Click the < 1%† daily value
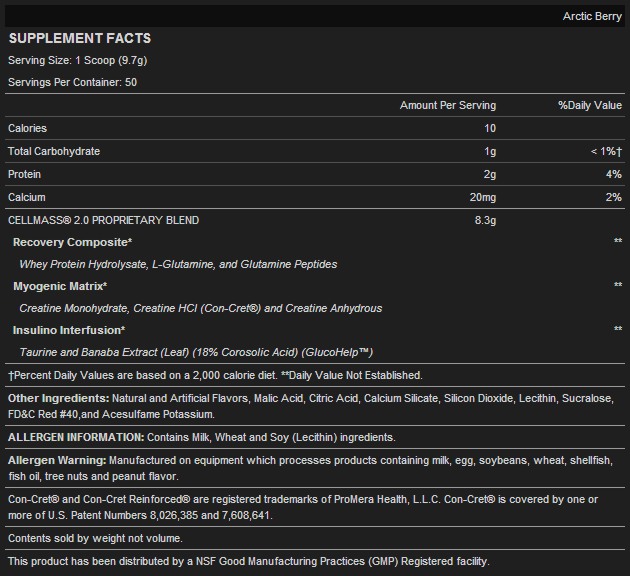The image size is (630, 576). click(606, 151)
